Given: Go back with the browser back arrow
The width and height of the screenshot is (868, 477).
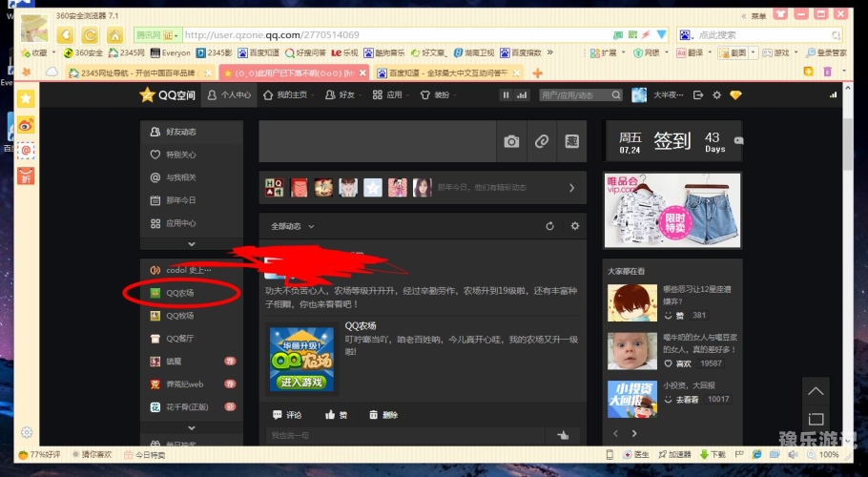Looking at the screenshot, I should (65, 35).
